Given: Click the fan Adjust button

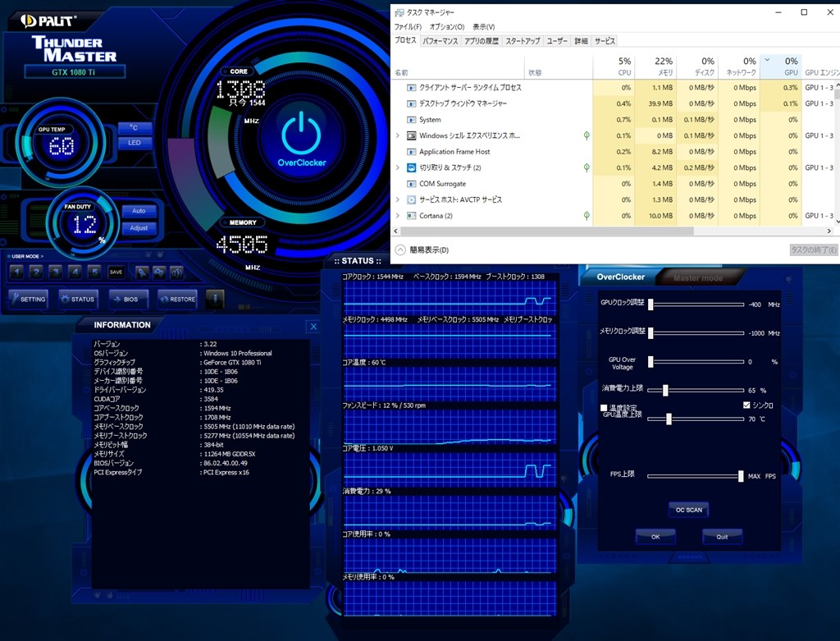Looking at the screenshot, I should click(139, 228).
